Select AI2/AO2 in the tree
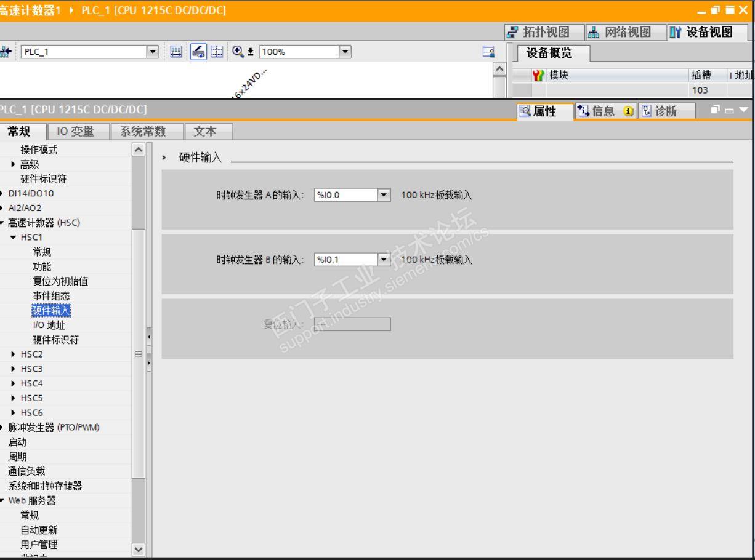 tap(25, 208)
